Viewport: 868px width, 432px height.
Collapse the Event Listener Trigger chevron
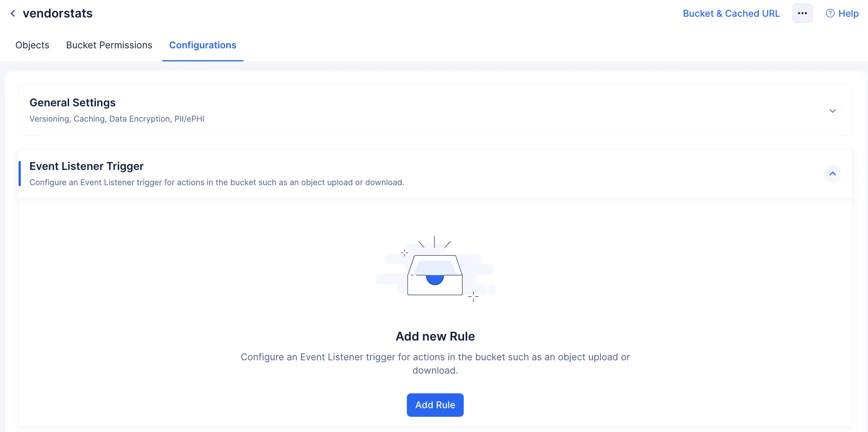[x=832, y=174]
